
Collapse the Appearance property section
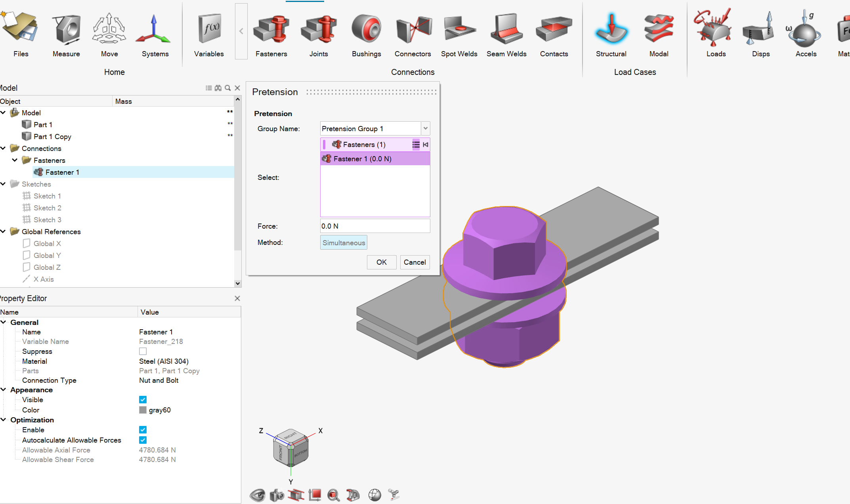(x=3, y=390)
